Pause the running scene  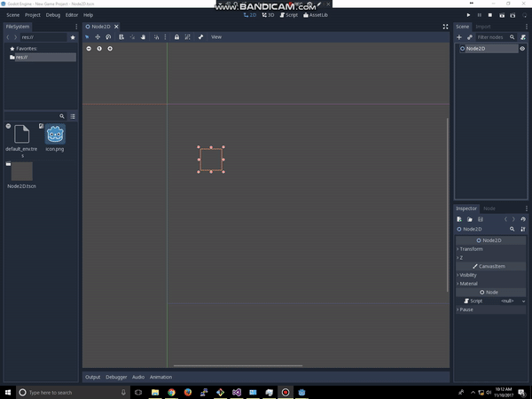(480, 15)
